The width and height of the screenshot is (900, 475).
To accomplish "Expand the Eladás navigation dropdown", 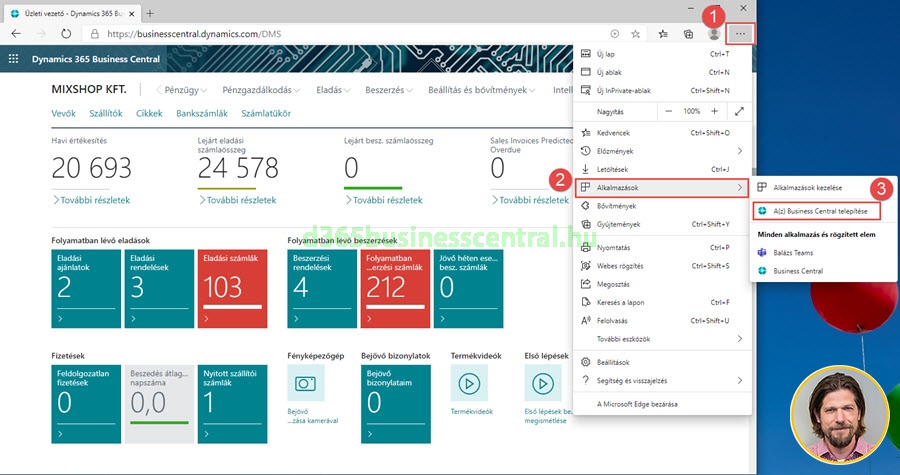I will pyautogui.click(x=333, y=90).
